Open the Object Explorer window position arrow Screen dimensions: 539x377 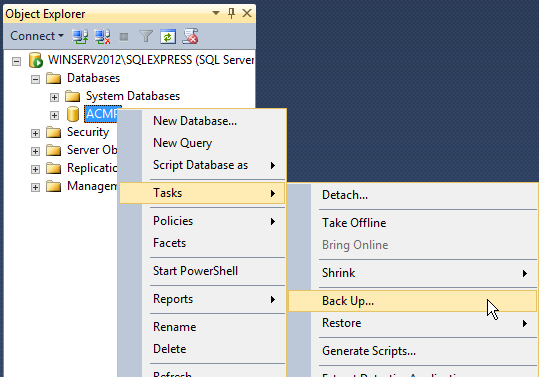click(x=216, y=13)
